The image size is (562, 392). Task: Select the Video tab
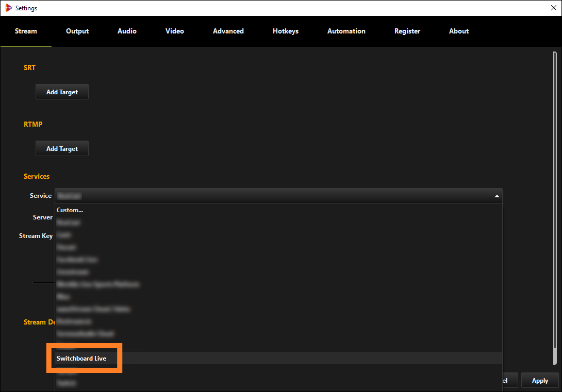tap(175, 31)
